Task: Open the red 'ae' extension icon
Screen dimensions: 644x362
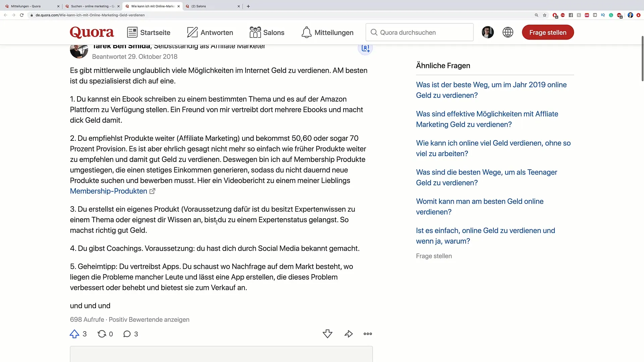Action: click(587, 15)
